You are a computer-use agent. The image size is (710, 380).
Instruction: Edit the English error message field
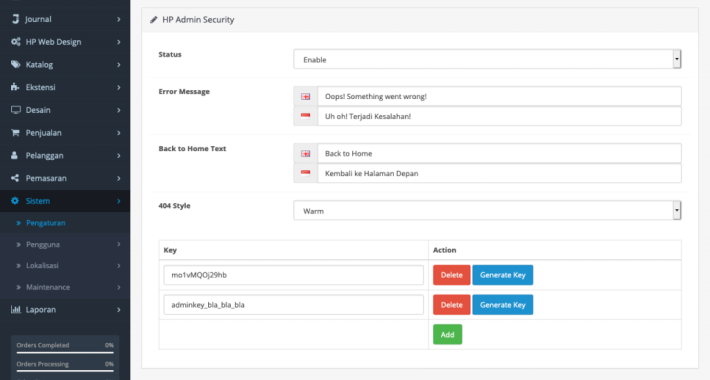(499, 96)
